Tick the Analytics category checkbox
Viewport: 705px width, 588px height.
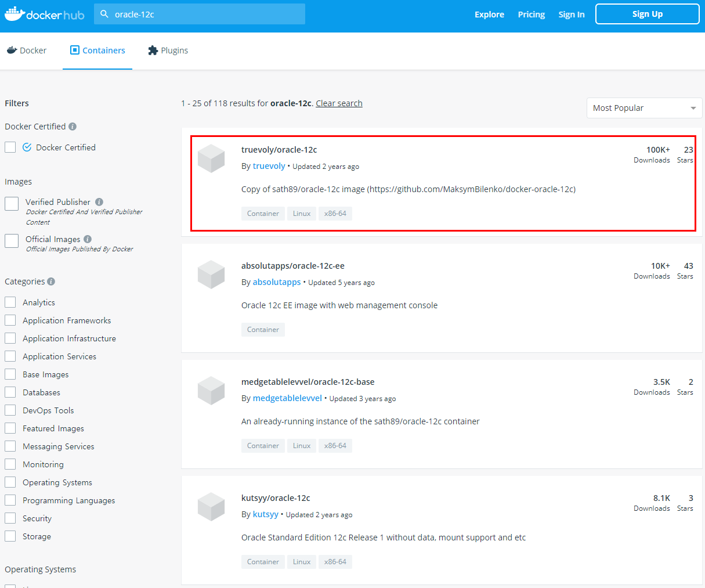[x=10, y=302]
